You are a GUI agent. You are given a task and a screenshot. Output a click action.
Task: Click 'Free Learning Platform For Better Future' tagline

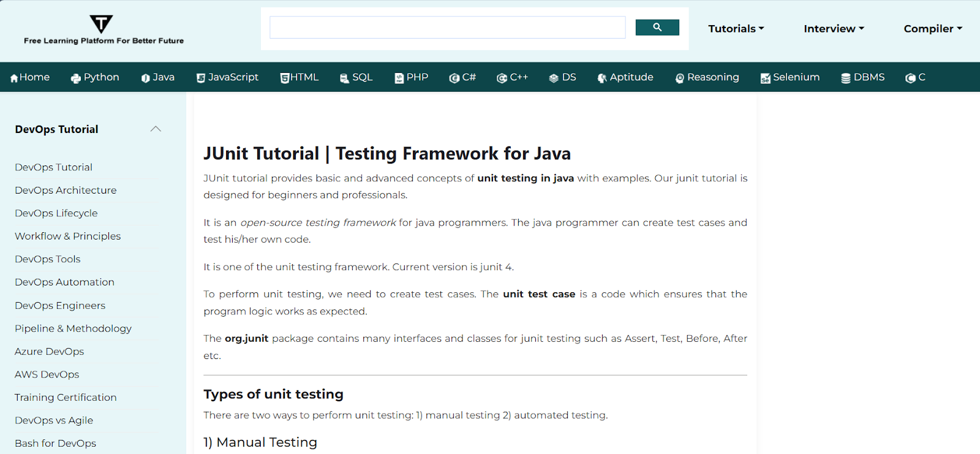pyautogui.click(x=104, y=41)
